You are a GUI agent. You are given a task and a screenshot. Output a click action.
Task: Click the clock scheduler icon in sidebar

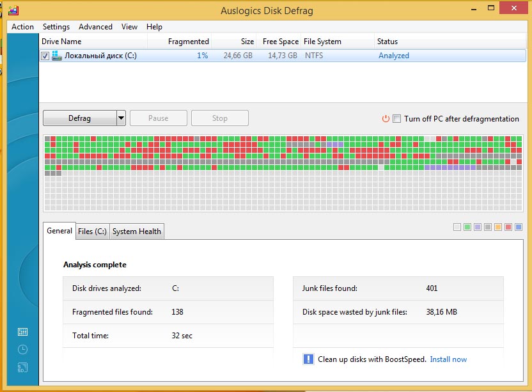pos(22,349)
